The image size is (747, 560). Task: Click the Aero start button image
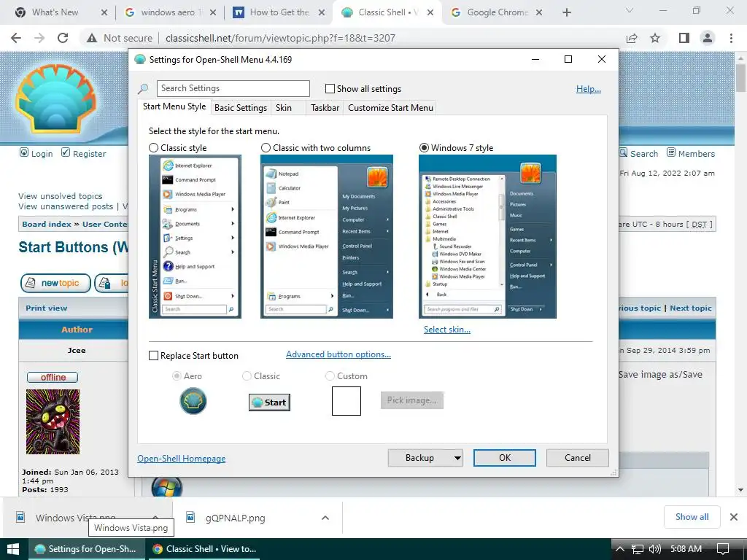(x=193, y=401)
